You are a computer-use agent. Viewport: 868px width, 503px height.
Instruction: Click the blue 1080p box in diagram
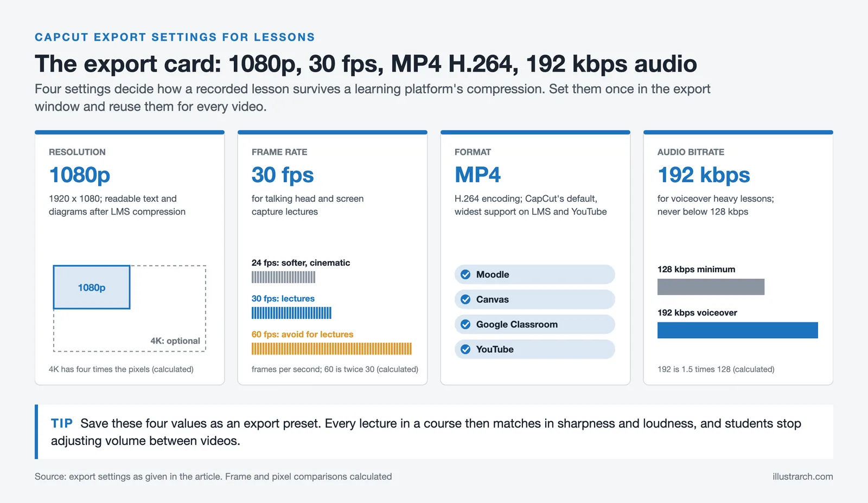[x=92, y=287]
